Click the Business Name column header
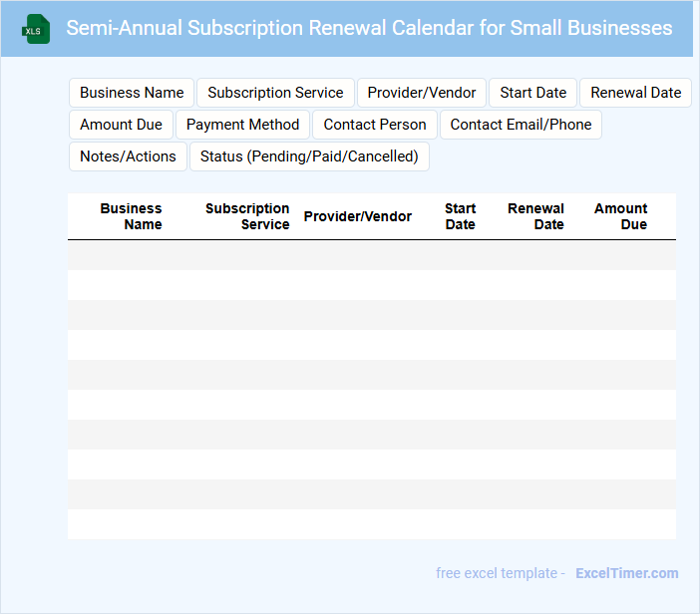Viewport: 700px width, 614px height. [132, 216]
